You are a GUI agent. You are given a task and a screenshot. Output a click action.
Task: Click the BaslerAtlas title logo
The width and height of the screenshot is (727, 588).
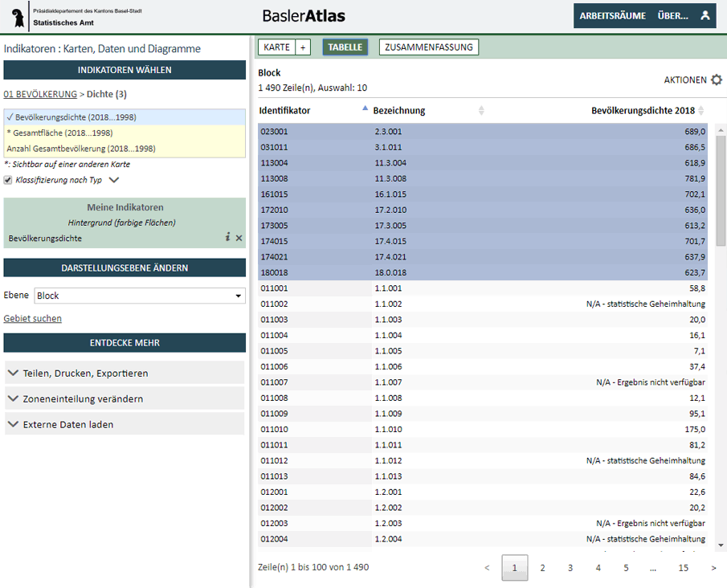click(304, 16)
